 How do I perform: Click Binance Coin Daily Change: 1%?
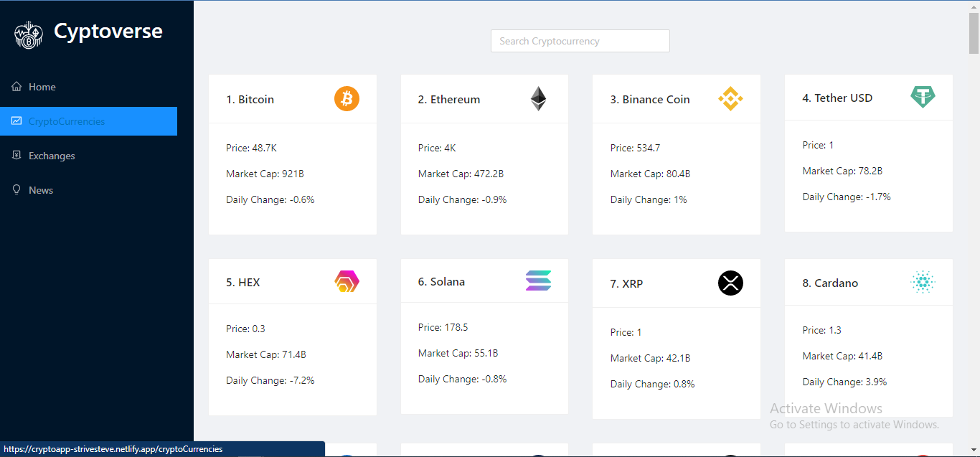(649, 199)
